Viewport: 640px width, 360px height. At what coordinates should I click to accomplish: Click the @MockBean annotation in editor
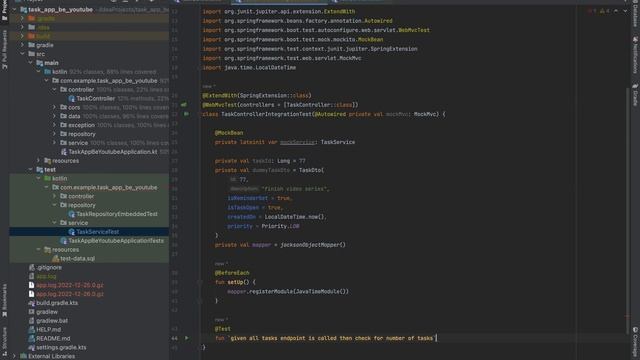(x=229, y=133)
